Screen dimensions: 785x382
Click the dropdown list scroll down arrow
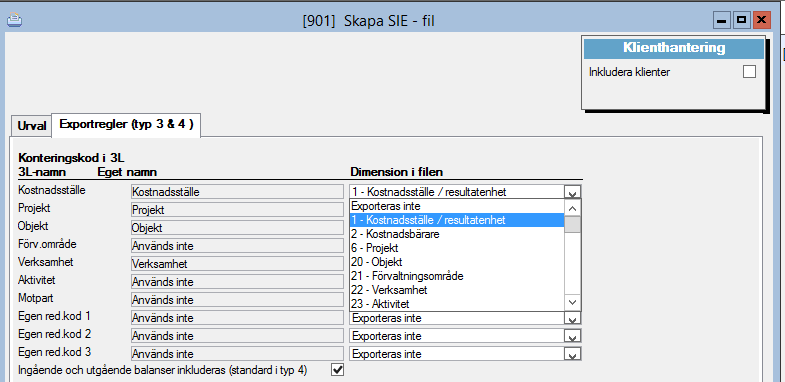pyautogui.click(x=573, y=303)
